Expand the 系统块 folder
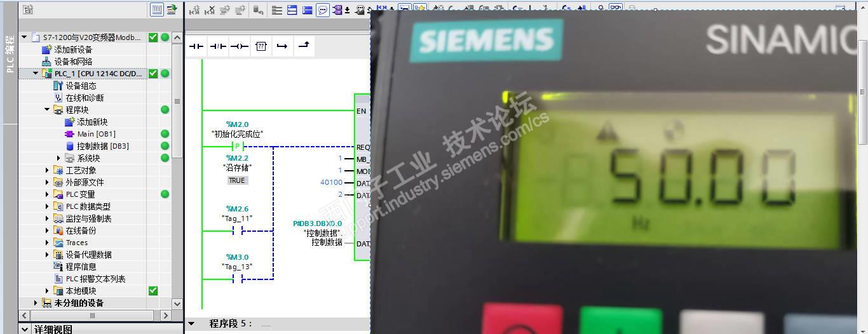Image resolution: width=868 pixels, height=334 pixels. click(x=58, y=158)
